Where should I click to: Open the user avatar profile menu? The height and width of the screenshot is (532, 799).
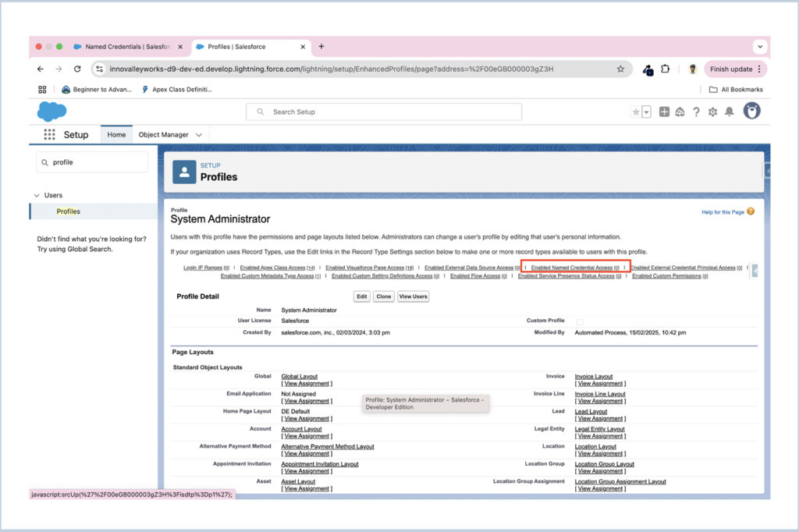751,111
